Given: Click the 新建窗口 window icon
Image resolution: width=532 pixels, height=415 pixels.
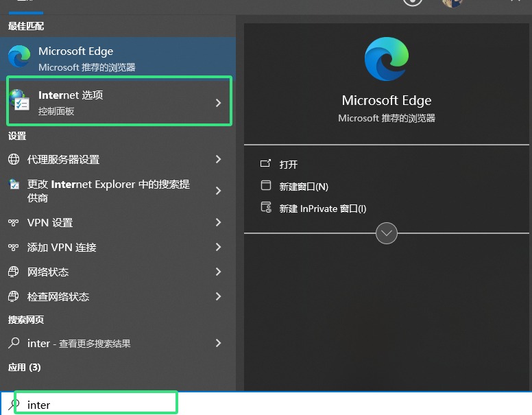Looking at the screenshot, I should point(266,185).
